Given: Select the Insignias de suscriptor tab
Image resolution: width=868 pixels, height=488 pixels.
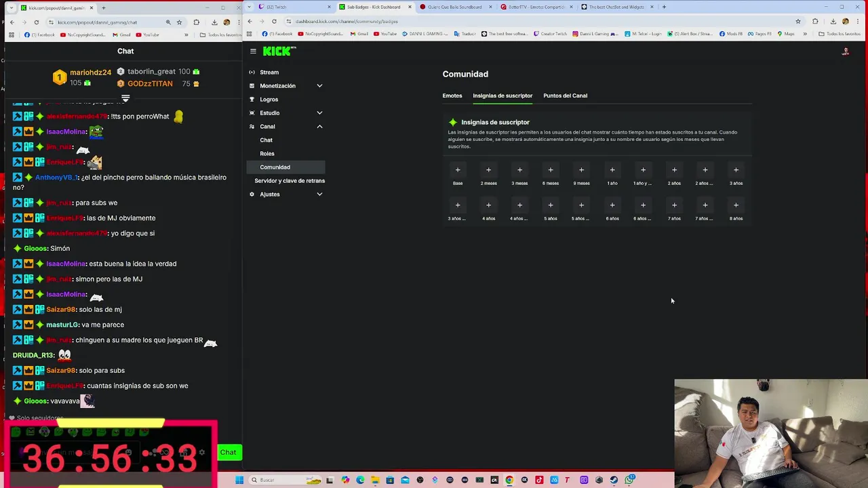Looking at the screenshot, I should tap(502, 96).
